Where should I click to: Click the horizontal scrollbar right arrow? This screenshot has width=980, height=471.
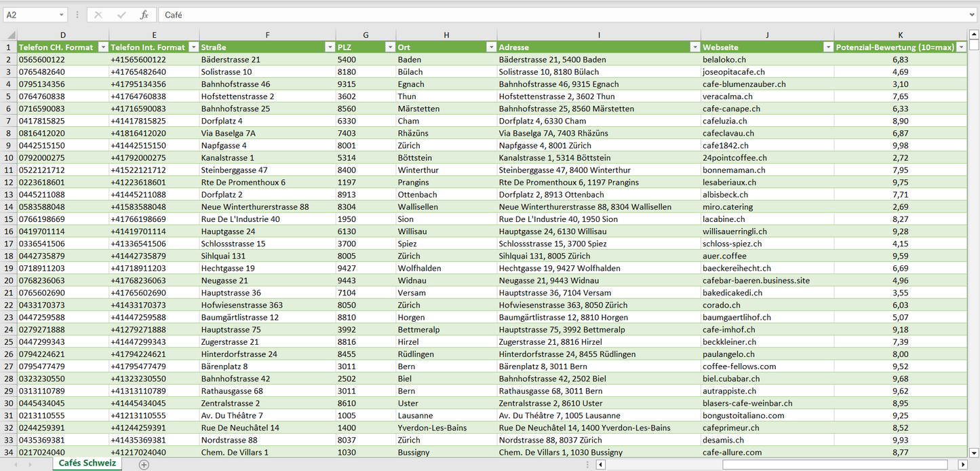tap(962, 465)
